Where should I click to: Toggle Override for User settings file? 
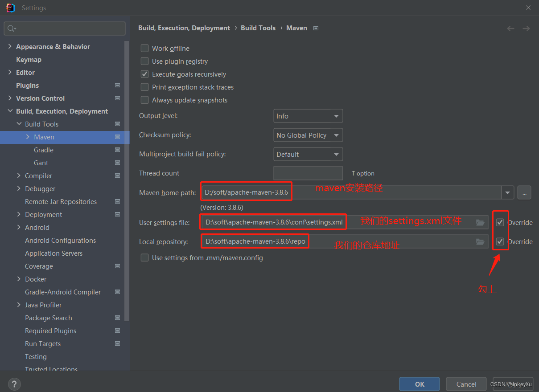click(500, 222)
